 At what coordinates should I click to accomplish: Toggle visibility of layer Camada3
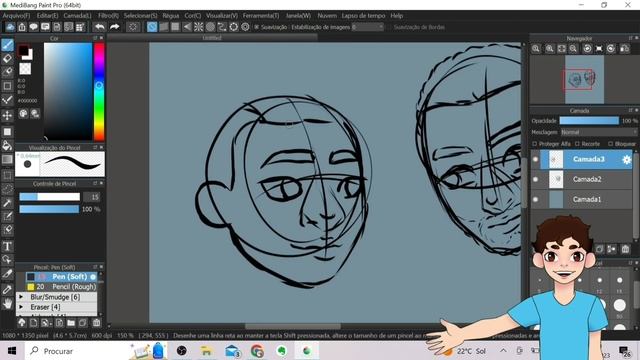[536, 159]
